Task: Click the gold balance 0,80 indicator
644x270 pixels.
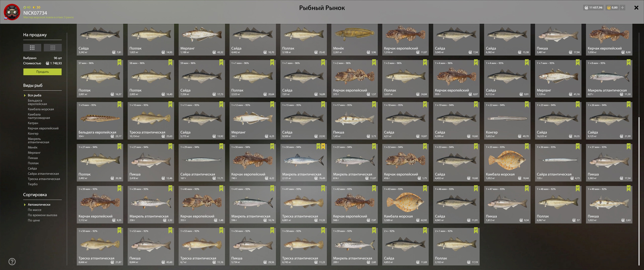Action: point(612,8)
